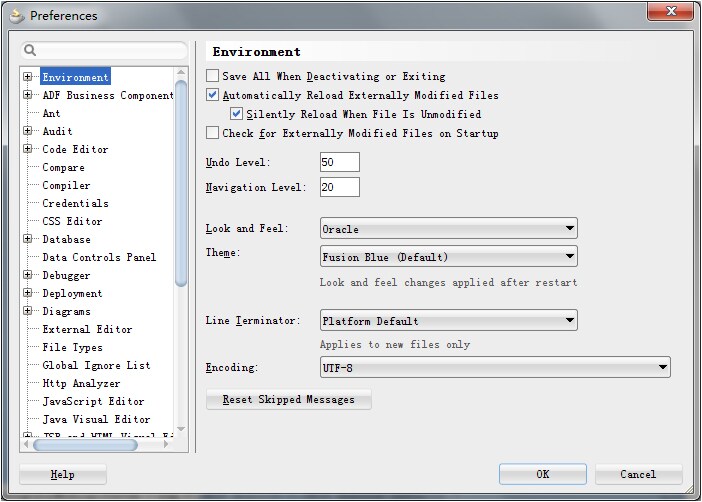Open the Look and Feel dropdown

(x=448, y=229)
